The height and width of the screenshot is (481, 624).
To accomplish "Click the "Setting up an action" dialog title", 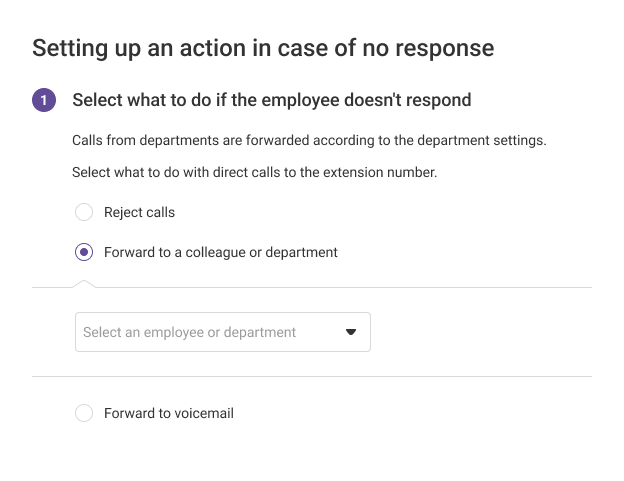I will (x=263, y=47).
